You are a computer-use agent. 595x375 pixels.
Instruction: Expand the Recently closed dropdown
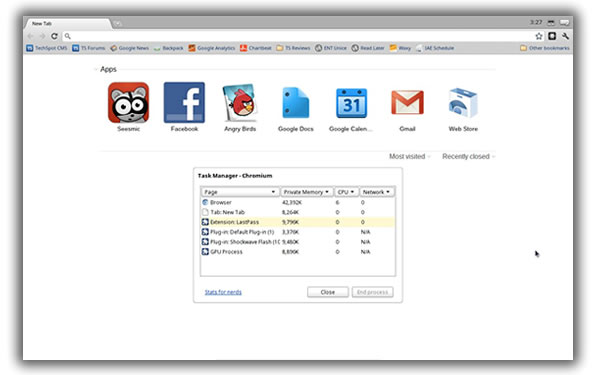coord(468,156)
